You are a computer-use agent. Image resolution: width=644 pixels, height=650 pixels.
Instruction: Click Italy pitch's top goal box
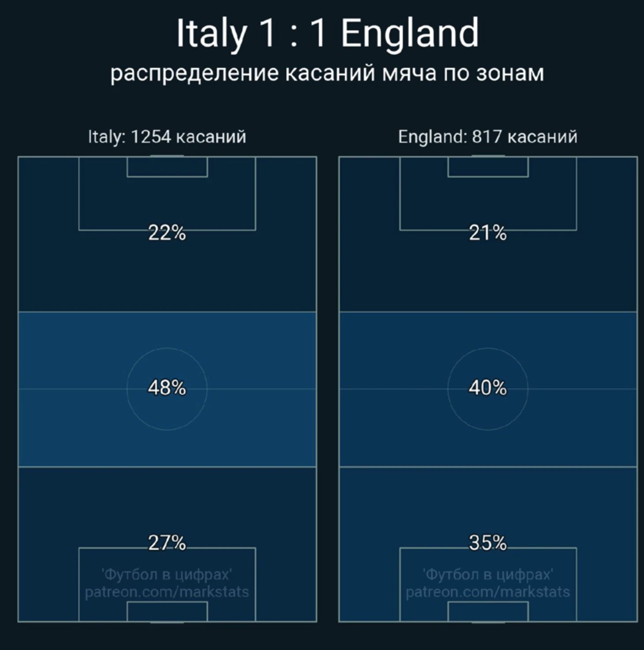pos(167,167)
